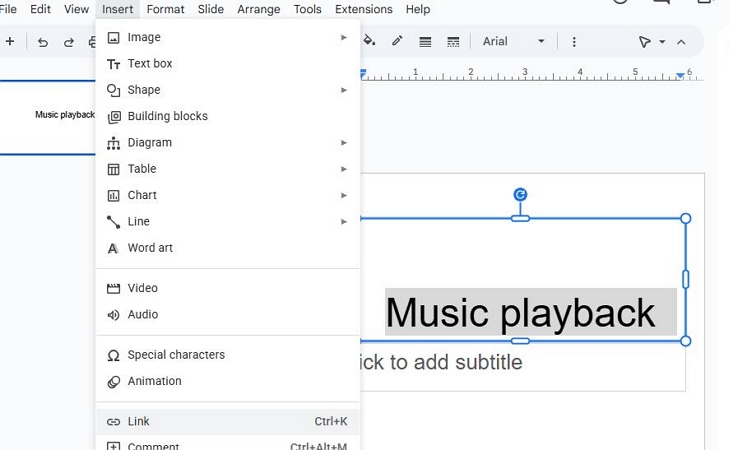Click the Animation motion icon
The width and height of the screenshot is (730, 450).
pyautogui.click(x=114, y=382)
